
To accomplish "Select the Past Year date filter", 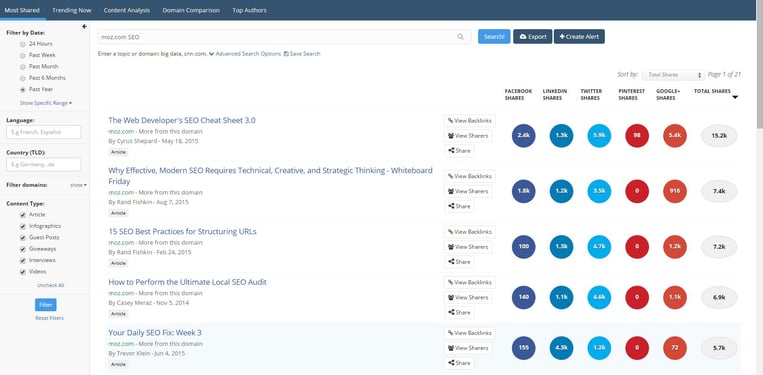I will pyautogui.click(x=22, y=89).
